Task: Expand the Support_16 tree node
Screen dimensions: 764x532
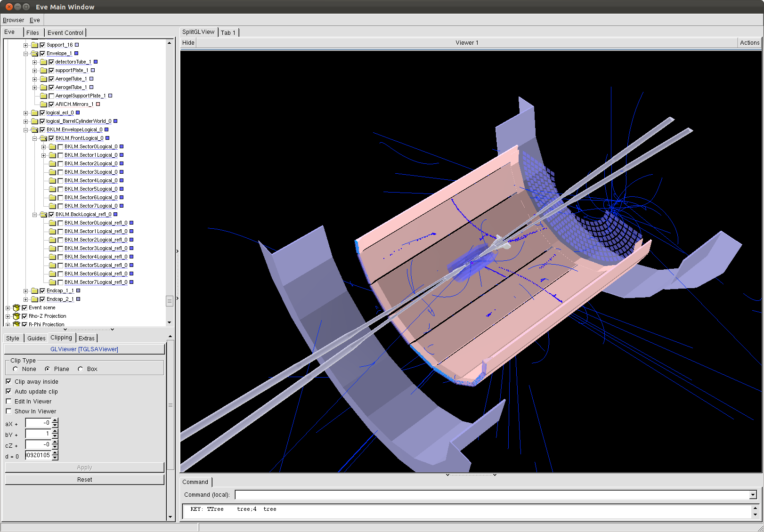Action: 25,45
